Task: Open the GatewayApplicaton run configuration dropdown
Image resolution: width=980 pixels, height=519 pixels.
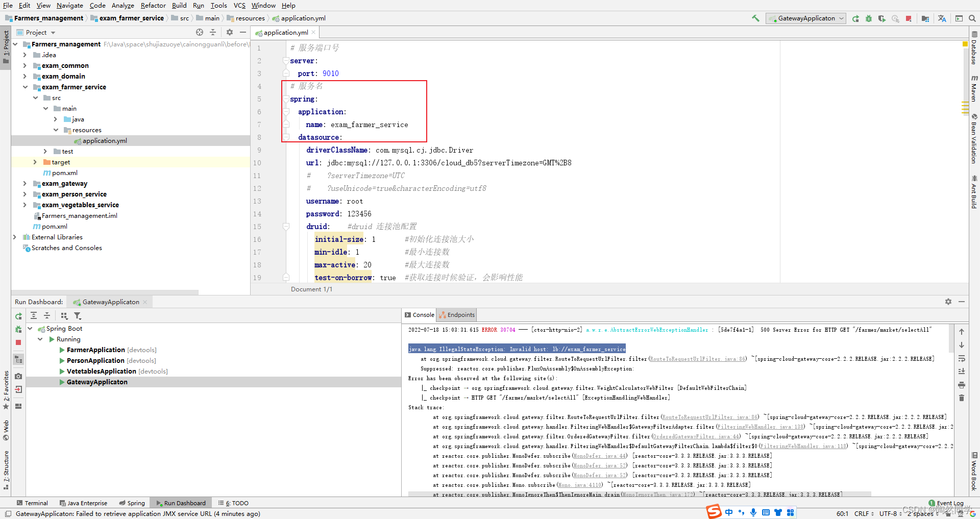Action: click(805, 18)
